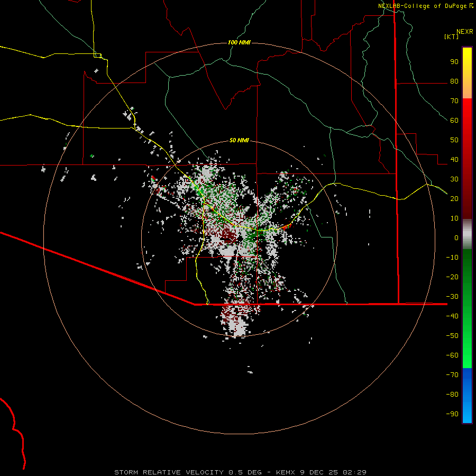Click the 90 value on velocity scale
476x476 pixels.
pyautogui.click(x=454, y=62)
